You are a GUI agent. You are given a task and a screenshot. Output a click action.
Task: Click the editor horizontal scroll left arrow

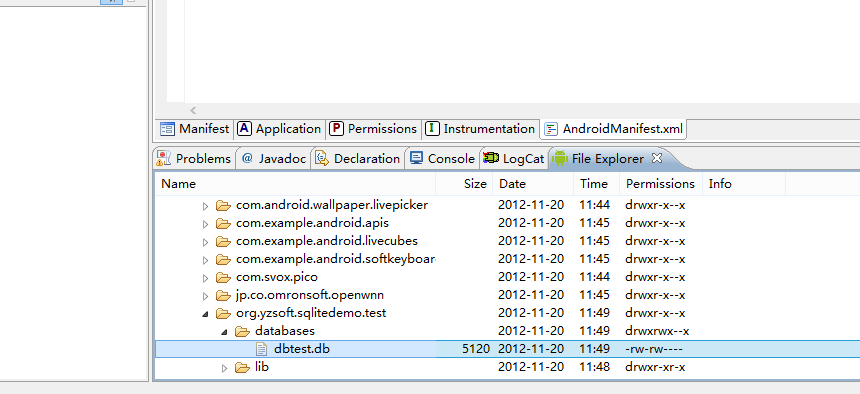tap(193, 110)
